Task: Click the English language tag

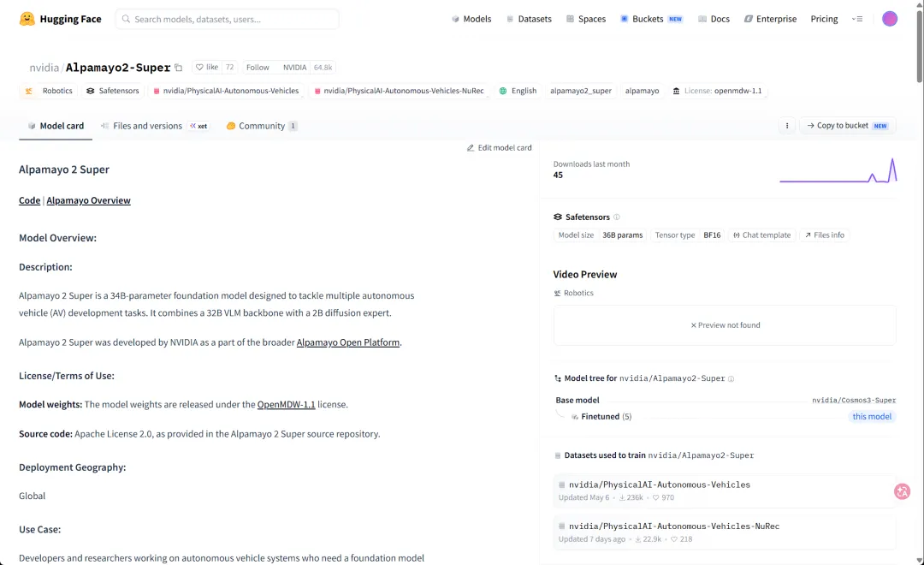Action: (x=518, y=91)
